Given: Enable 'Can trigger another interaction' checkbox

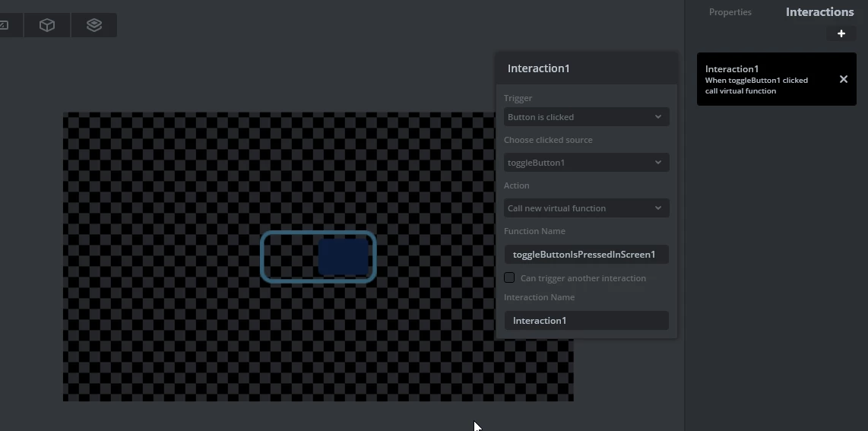Looking at the screenshot, I should point(509,277).
